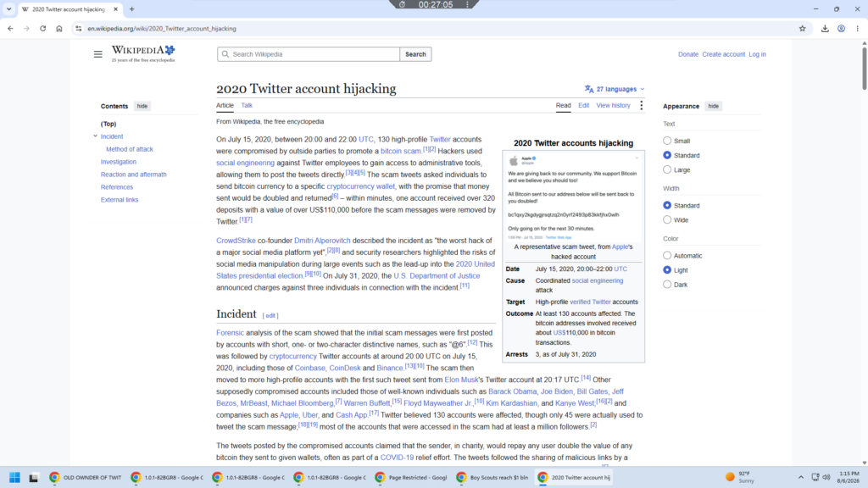View site information icon in address bar

[78, 29]
